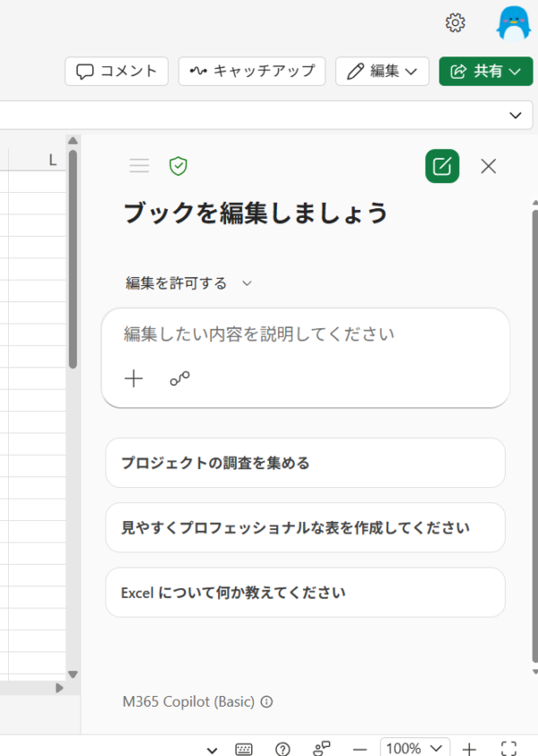
Task: Open the keyboard icon in status bar
Action: coord(244,749)
